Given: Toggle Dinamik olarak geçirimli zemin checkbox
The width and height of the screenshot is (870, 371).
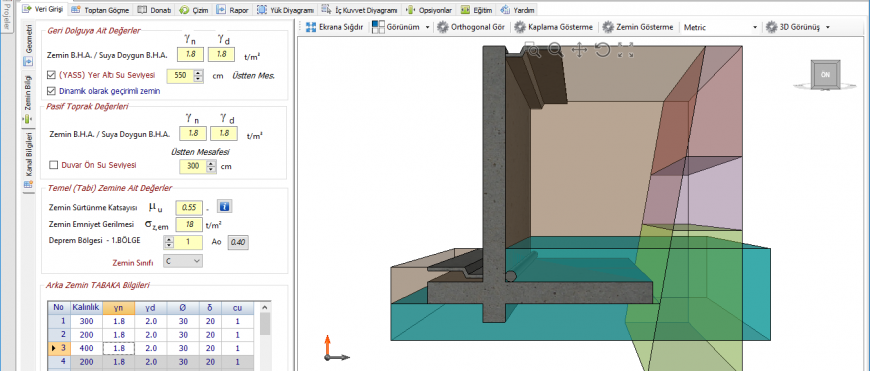Looking at the screenshot, I should point(52,91).
